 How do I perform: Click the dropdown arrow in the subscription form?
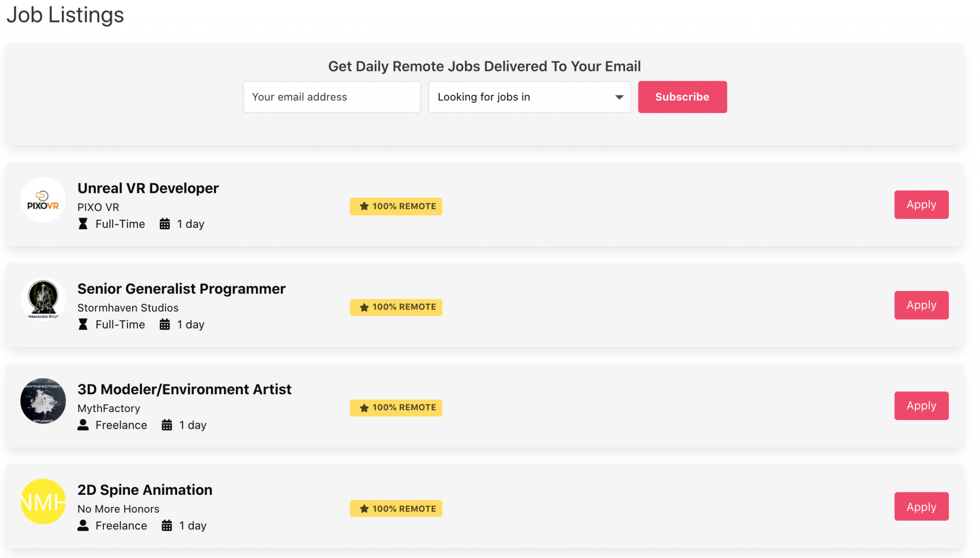[618, 97]
